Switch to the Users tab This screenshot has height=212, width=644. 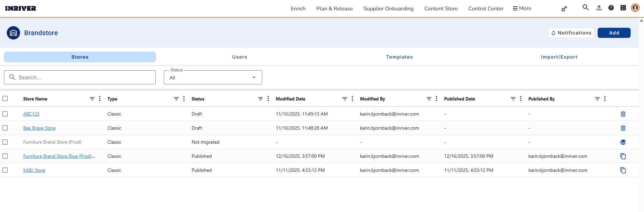(x=239, y=57)
